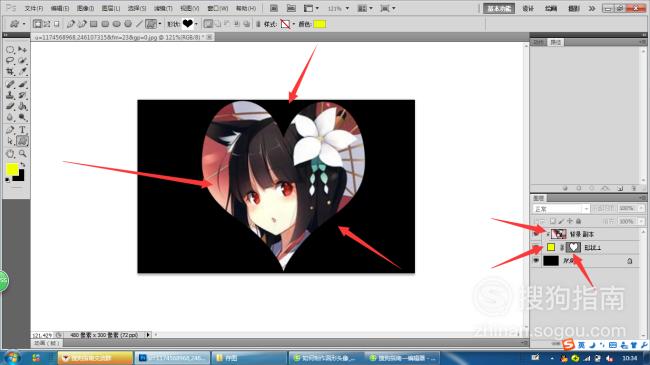Select the Quick Selection tool
This screenshot has width=650, height=365.
[x=22, y=61]
